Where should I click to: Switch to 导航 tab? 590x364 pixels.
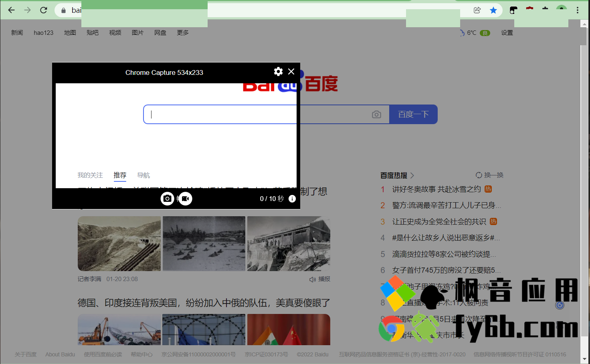[x=143, y=175]
